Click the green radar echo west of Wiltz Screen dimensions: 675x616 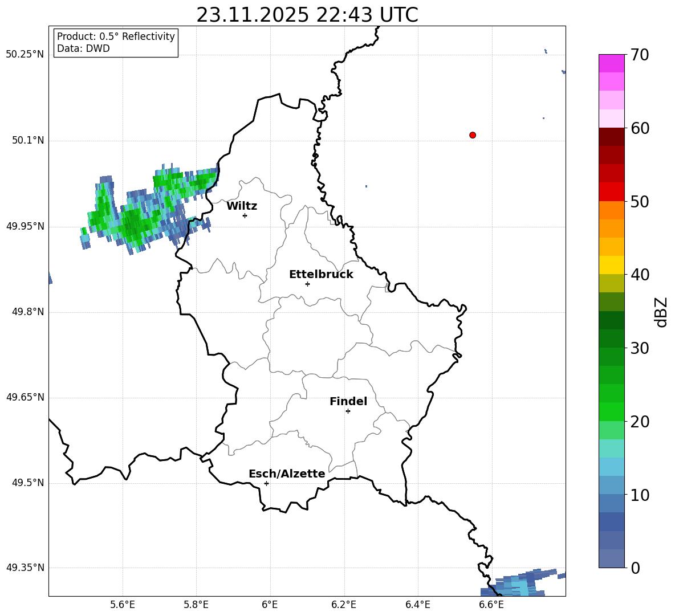coord(149,209)
